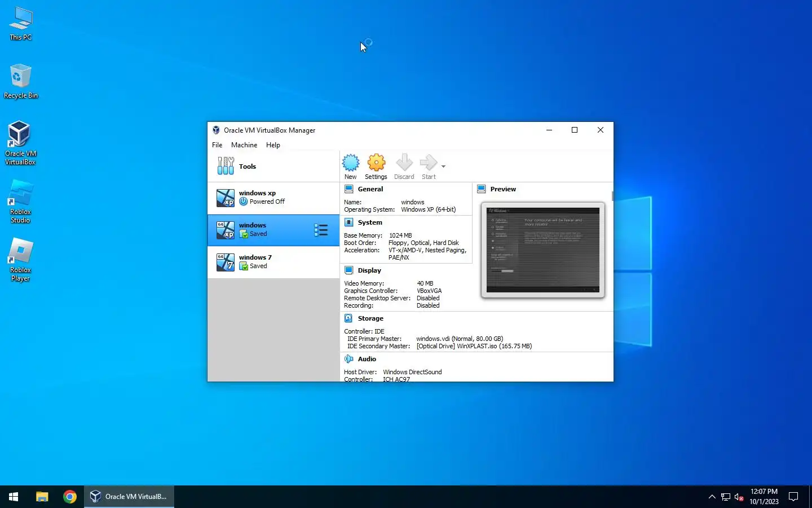Click the Preview section icon
Image resolution: width=812 pixels, height=508 pixels.
(x=481, y=189)
